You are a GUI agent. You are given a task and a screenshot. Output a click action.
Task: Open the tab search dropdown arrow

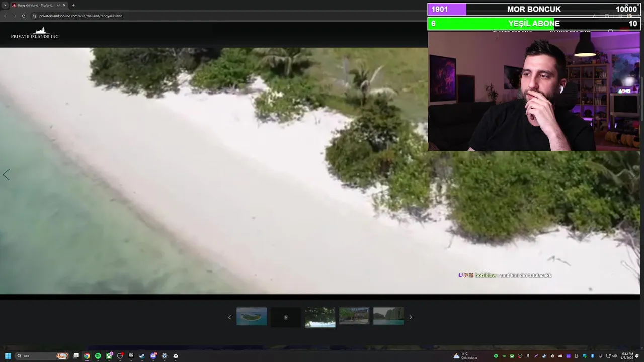click(5, 5)
